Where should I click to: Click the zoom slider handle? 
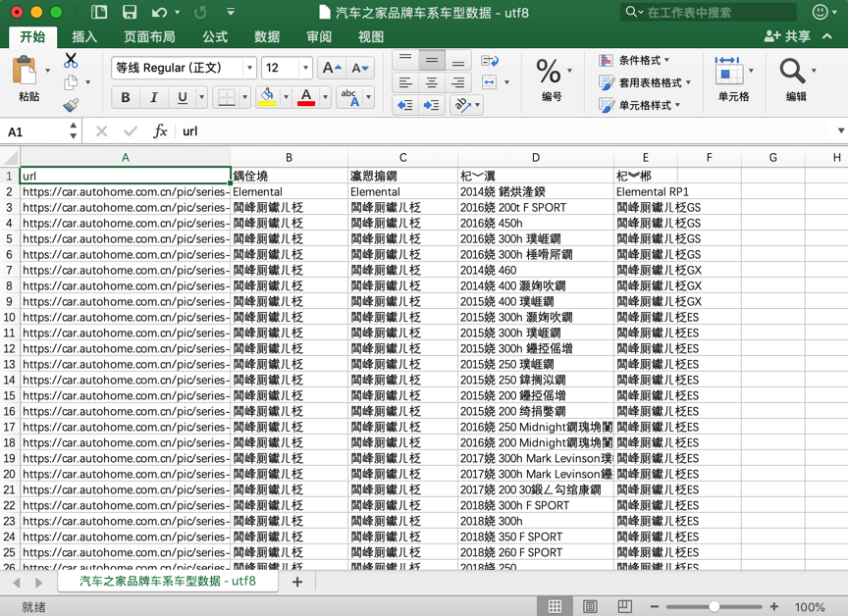[714, 607]
